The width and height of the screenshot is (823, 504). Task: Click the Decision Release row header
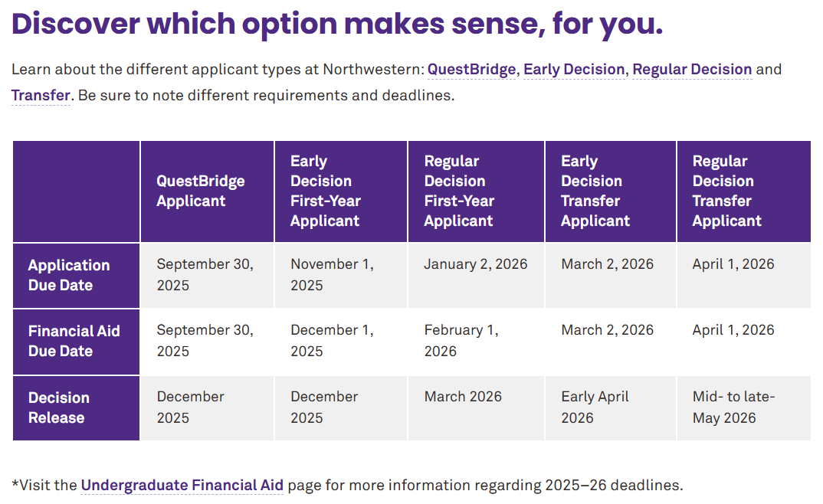pos(76,407)
